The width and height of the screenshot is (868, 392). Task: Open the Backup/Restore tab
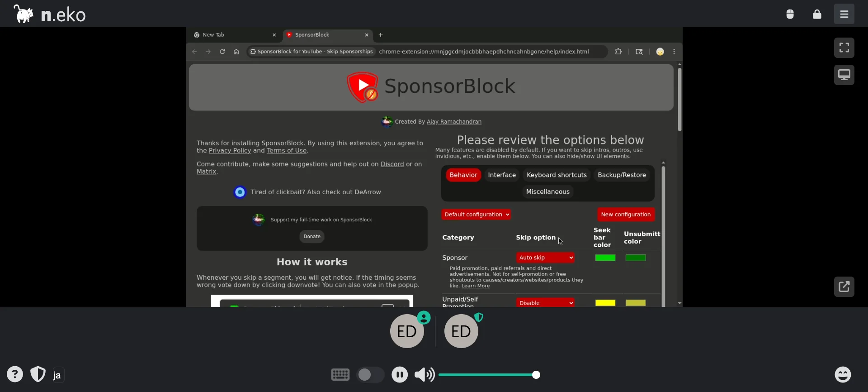click(622, 175)
